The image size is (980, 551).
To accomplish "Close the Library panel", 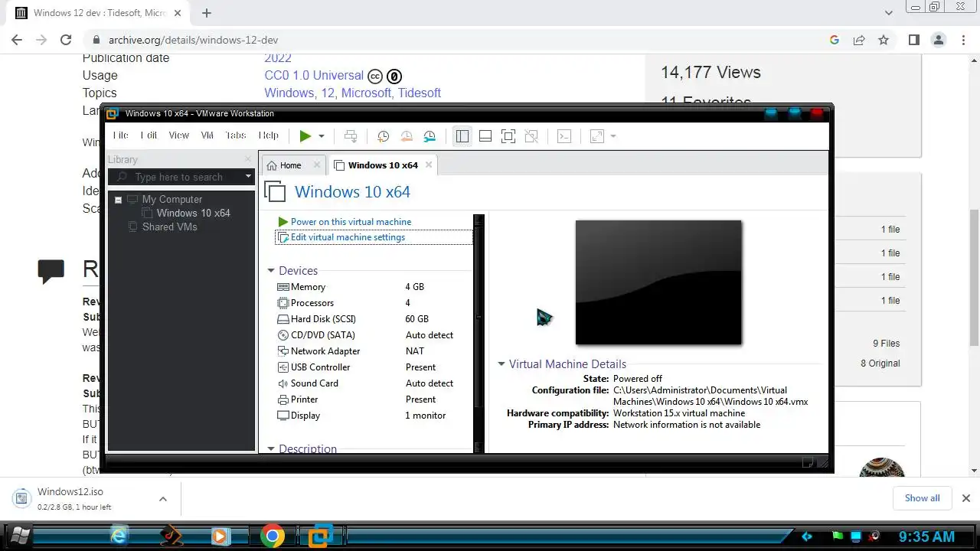I will (247, 159).
